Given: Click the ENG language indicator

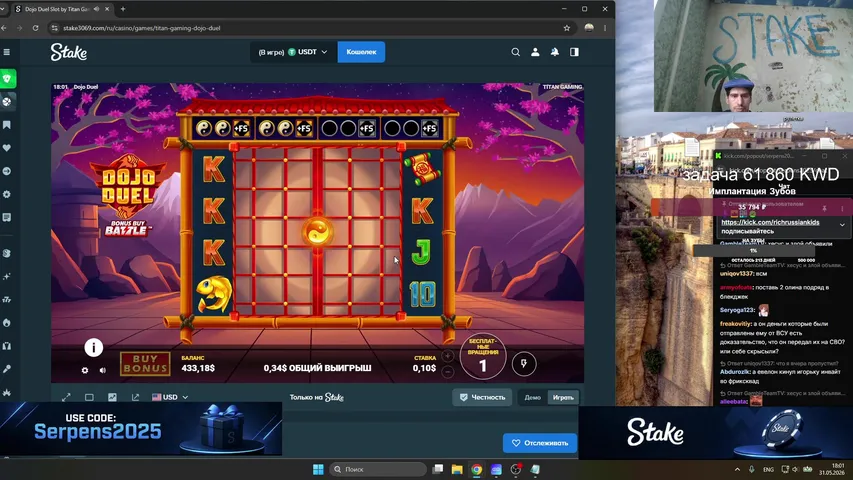Looking at the screenshot, I should pyautogui.click(x=768, y=469).
